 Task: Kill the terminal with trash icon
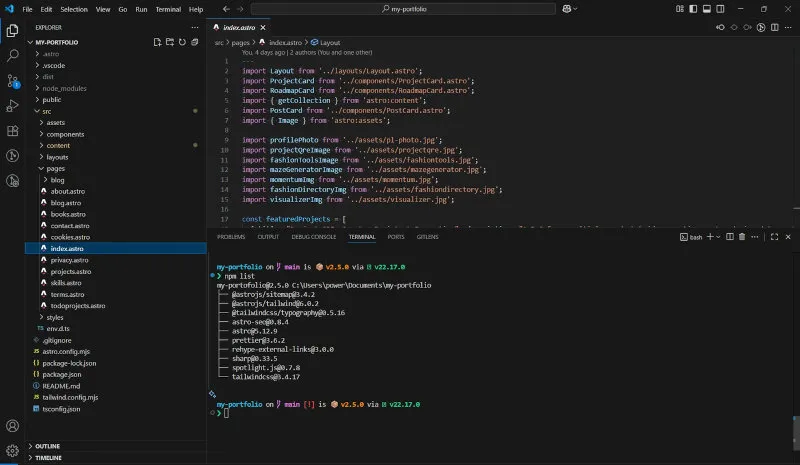pos(743,237)
